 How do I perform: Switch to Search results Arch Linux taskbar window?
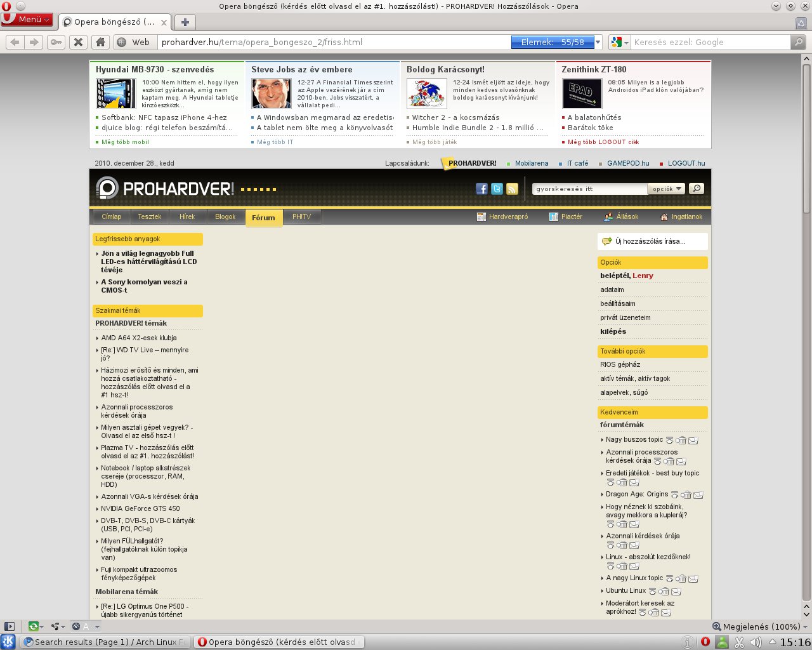(105, 642)
